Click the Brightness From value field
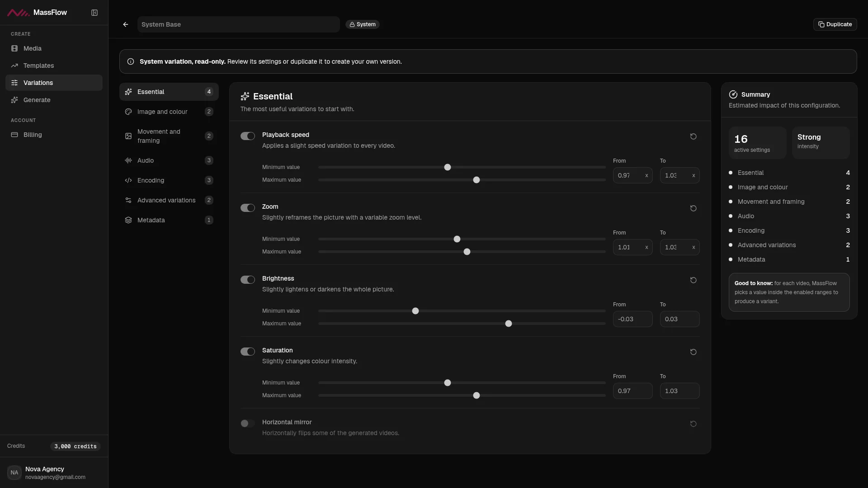The width and height of the screenshot is (868, 488). point(633,319)
